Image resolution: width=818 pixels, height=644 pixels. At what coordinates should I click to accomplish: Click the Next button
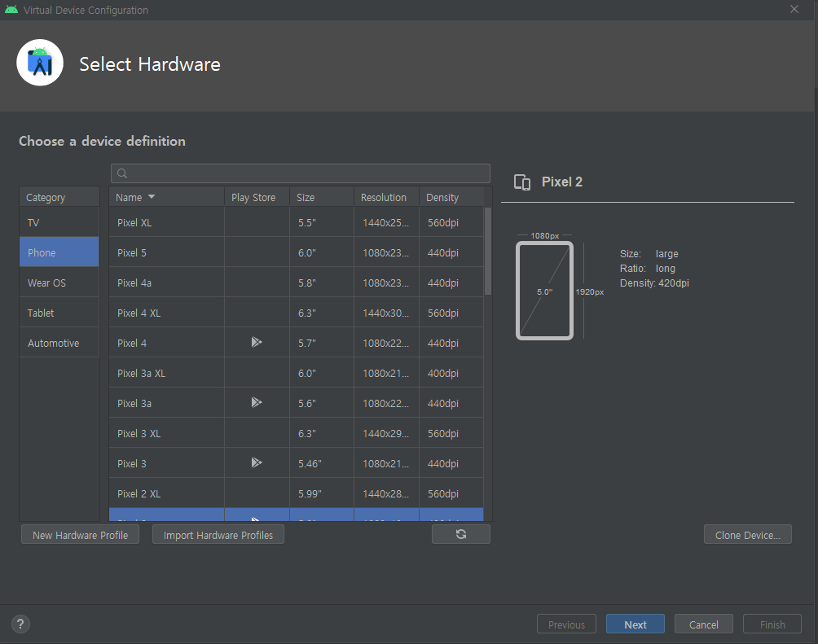[x=635, y=624]
